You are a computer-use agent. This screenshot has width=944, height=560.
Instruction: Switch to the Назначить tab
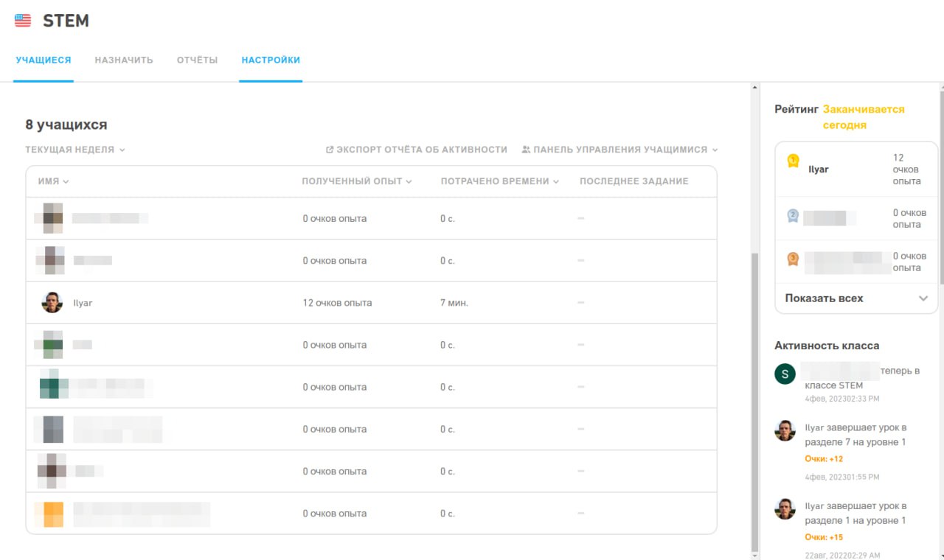pyautogui.click(x=124, y=60)
